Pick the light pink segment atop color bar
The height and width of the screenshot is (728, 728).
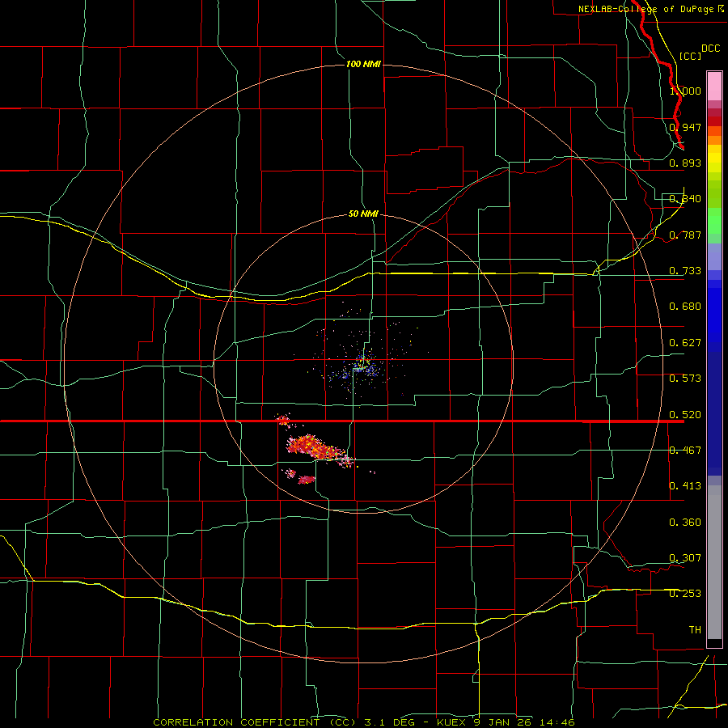714,87
